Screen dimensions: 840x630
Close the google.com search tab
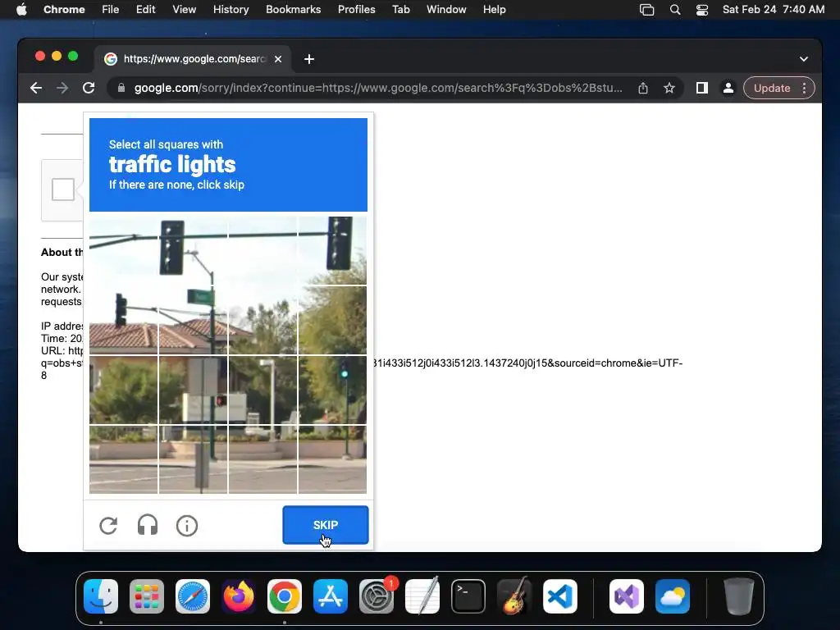[278, 59]
